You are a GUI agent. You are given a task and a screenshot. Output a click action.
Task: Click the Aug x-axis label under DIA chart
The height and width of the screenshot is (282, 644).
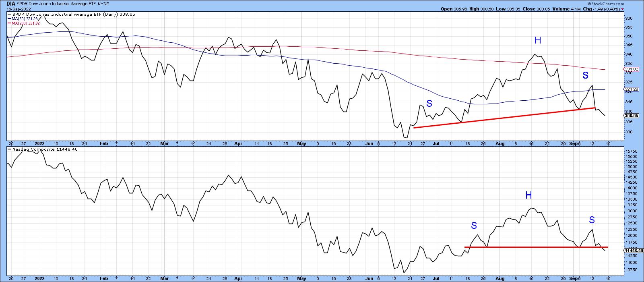(500, 143)
